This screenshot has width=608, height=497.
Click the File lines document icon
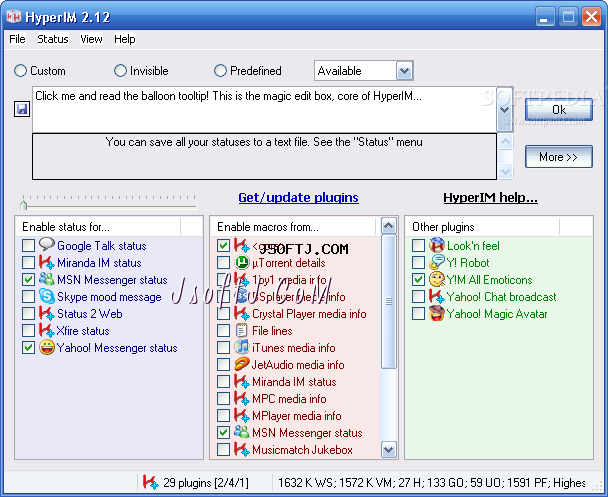click(x=242, y=330)
